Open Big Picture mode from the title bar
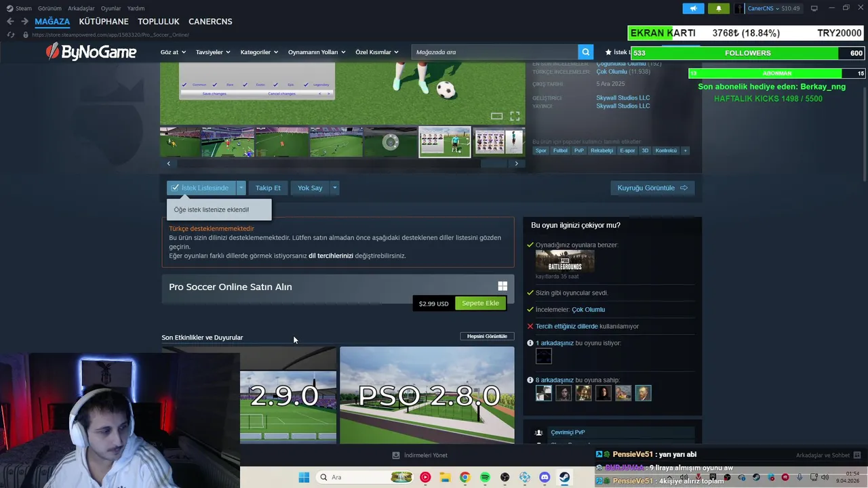This screenshot has width=868, height=488. point(814,8)
